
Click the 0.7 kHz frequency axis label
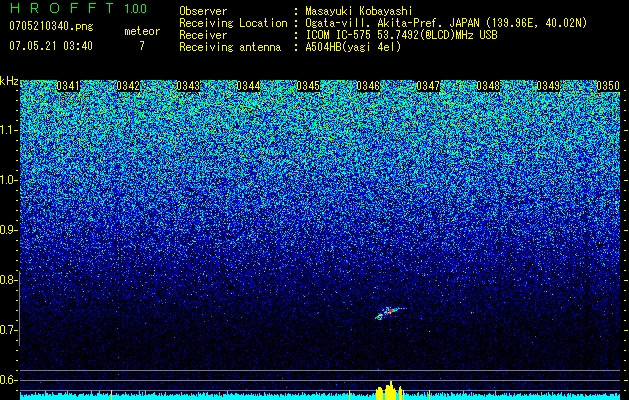9,330
